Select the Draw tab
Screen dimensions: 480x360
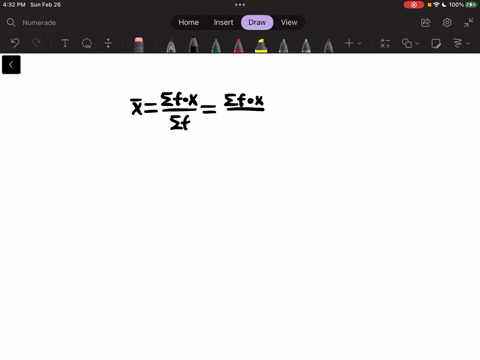click(x=257, y=22)
